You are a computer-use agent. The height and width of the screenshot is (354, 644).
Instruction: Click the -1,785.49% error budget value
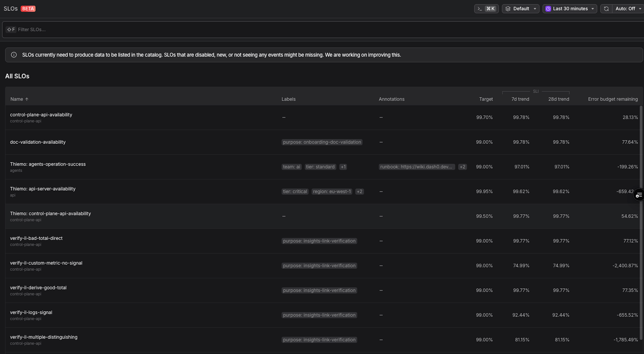point(626,340)
